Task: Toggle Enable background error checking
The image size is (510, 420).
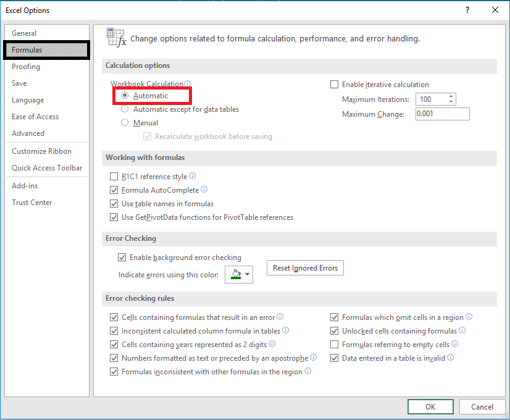Action: pyautogui.click(x=122, y=258)
